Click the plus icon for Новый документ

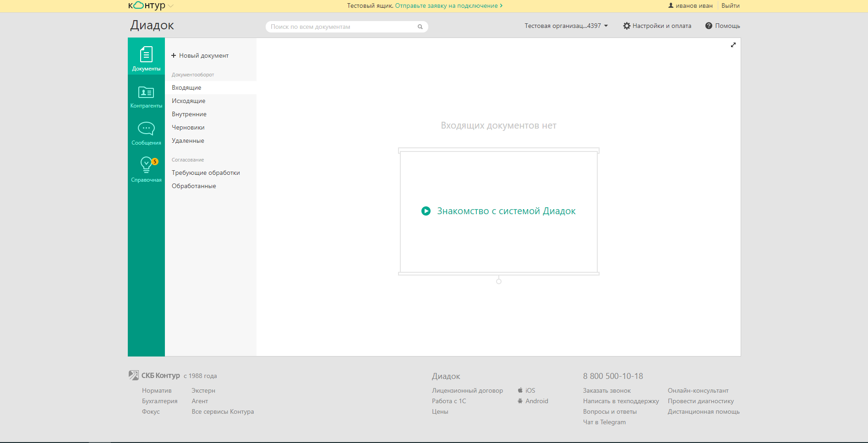(x=174, y=55)
